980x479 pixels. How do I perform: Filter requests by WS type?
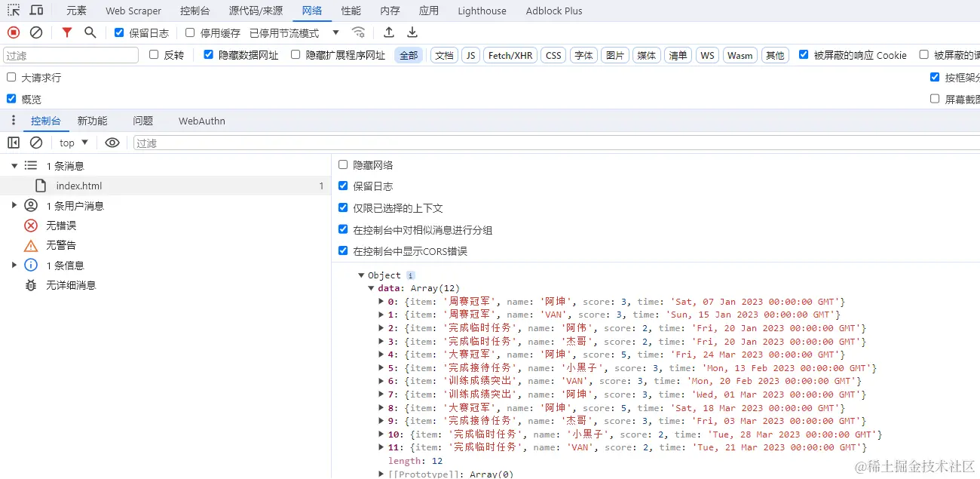[x=707, y=55]
